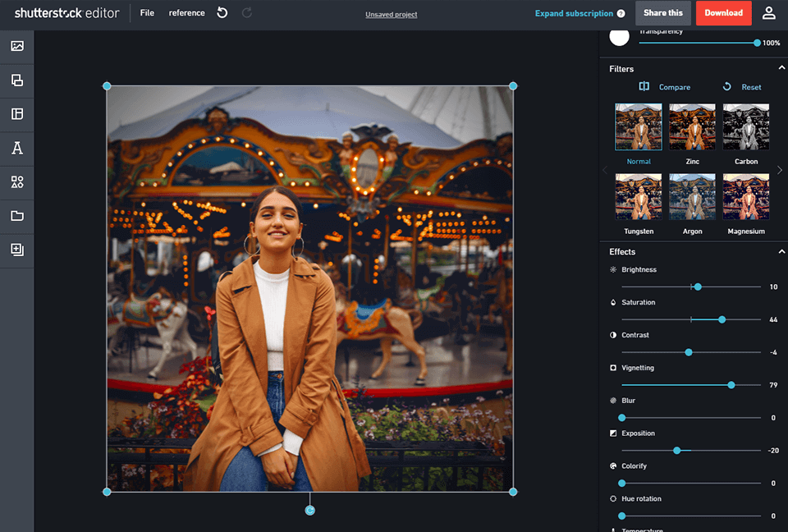Click the layout templates sidebar icon
788x532 pixels.
click(x=16, y=114)
